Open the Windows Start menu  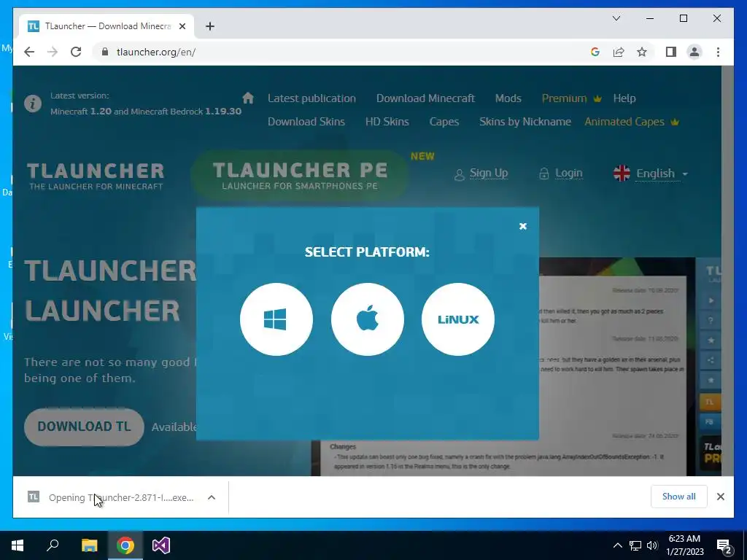[x=18, y=545]
